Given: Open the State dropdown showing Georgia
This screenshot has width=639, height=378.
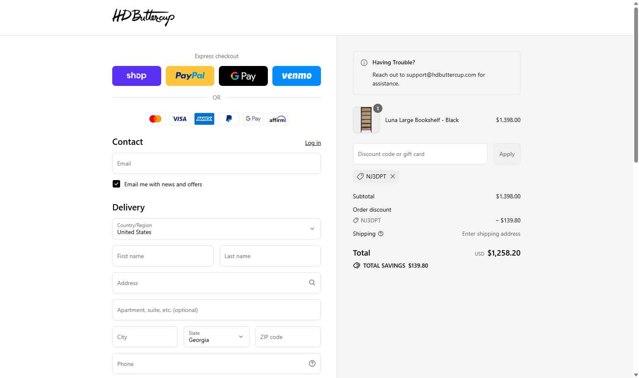Looking at the screenshot, I should click(x=216, y=337).
